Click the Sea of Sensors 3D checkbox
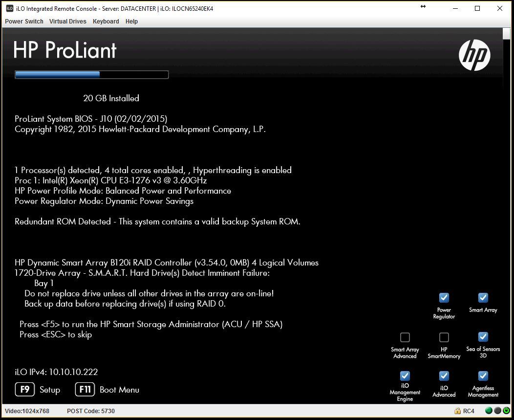 coord(483,337)
